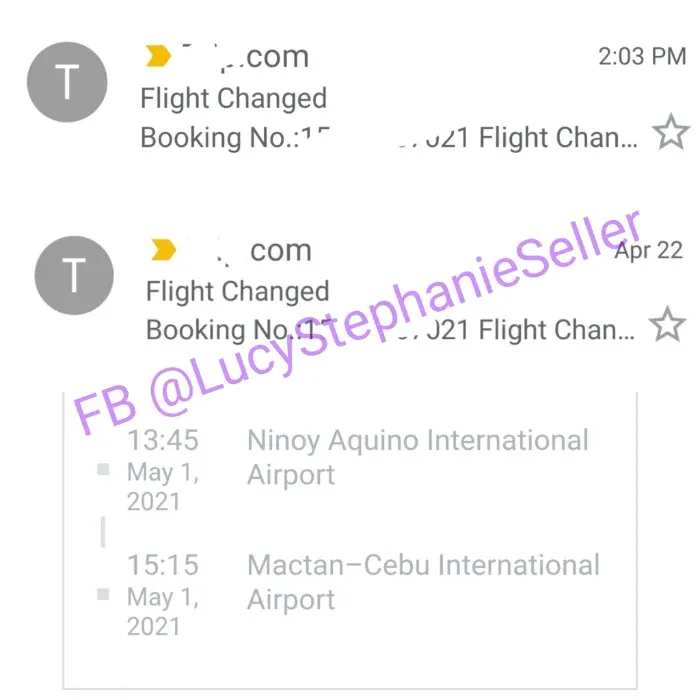
Task: Click the May 1, 2021 date under 13:45
Action: click(163, 486)
